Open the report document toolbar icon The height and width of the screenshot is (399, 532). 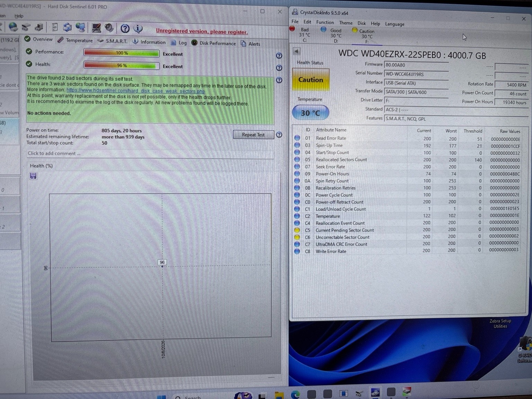[54, 27]
